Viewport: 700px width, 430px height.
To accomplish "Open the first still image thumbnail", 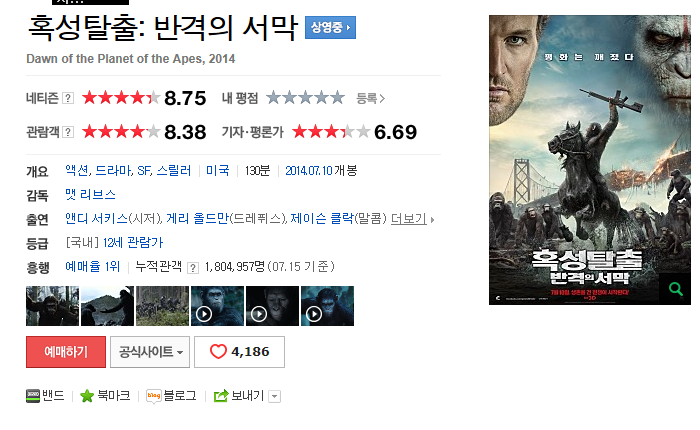I will coord(52,306).
